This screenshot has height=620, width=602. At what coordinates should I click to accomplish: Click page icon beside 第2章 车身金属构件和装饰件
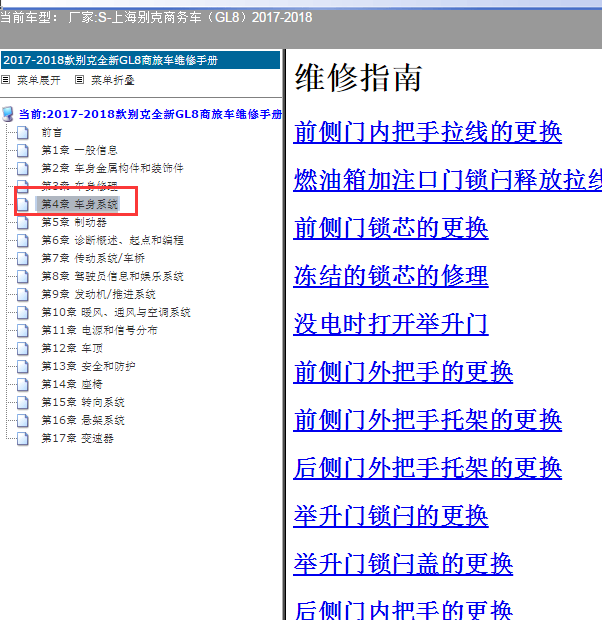(23, 168)
